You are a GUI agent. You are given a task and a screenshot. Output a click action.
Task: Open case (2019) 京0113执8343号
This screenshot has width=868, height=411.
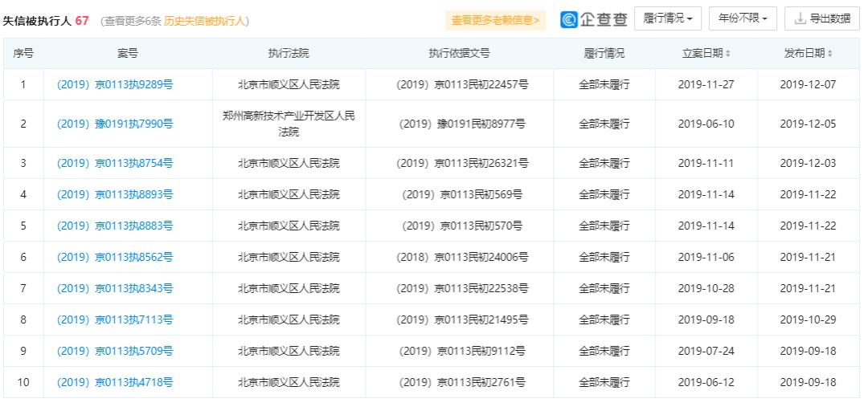click(115, 288)
